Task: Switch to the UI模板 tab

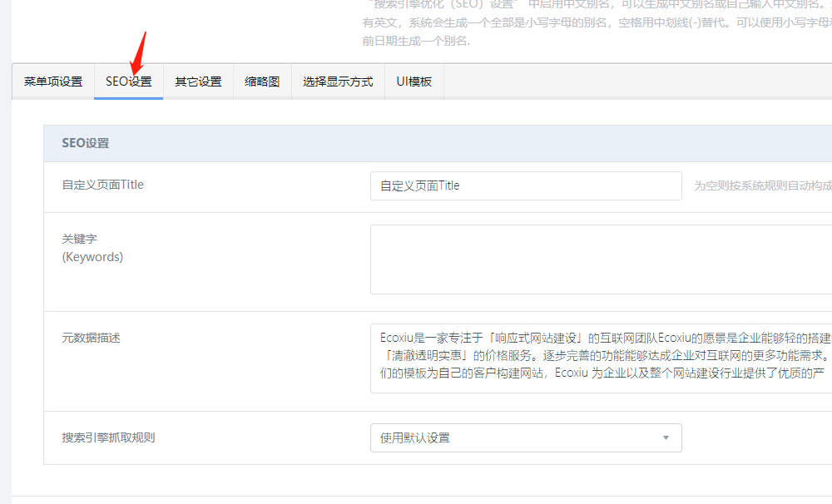Action: (414, 82)
